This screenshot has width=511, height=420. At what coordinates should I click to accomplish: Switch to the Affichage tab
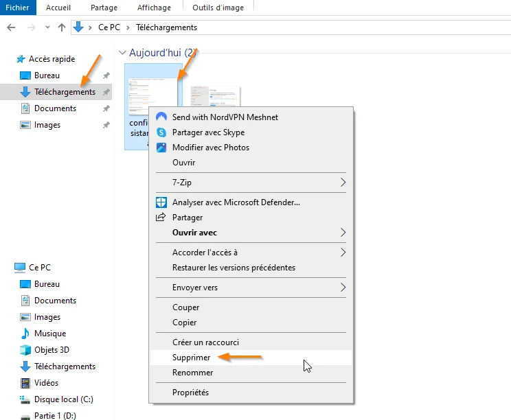pos(154,8)
